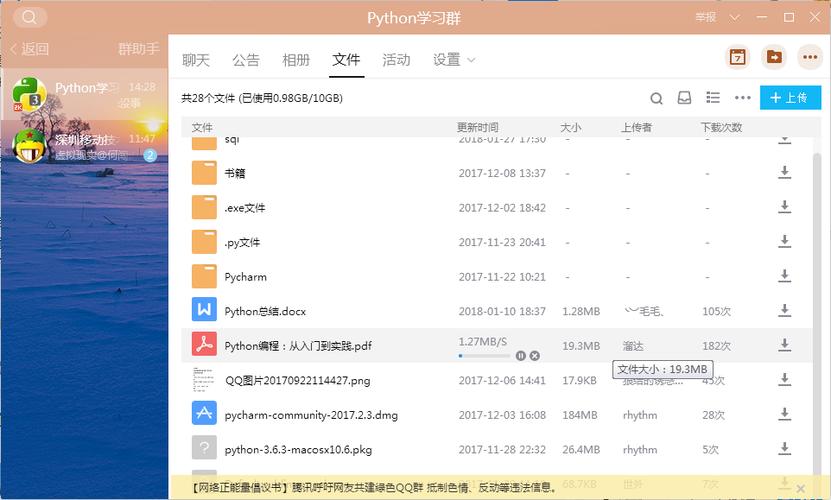Click the Word icon of Python总结.docx
The image size is (831, 500).
[x=204, y=310]
